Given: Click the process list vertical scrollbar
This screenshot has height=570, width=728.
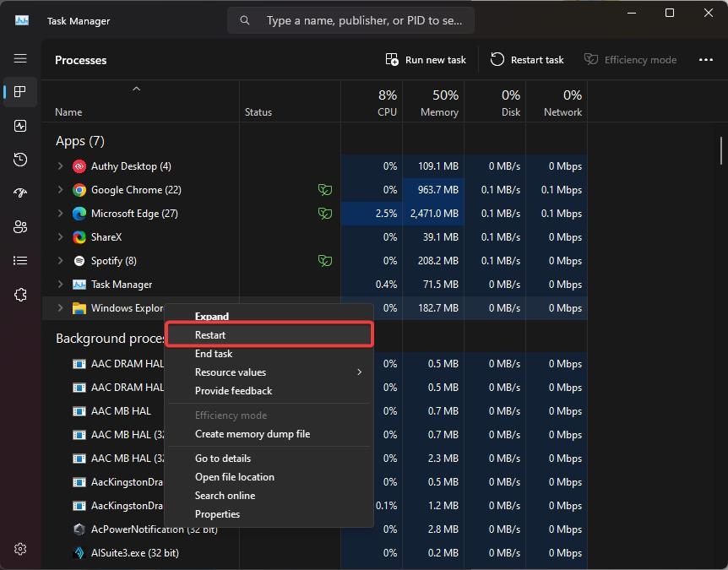Looking at the screenshot, I should click(x=720, y=150).
